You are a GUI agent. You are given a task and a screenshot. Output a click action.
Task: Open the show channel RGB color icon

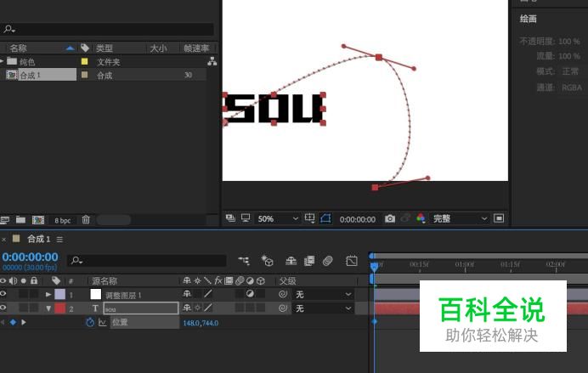pyautogui.click(x=421, y=218)
